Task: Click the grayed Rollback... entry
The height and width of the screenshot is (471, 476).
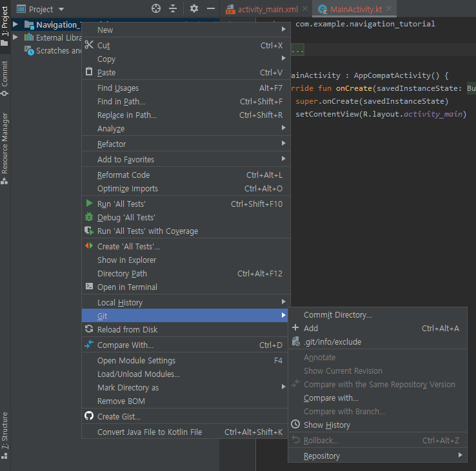Action: pyautogui.click(x=377, y=440)
